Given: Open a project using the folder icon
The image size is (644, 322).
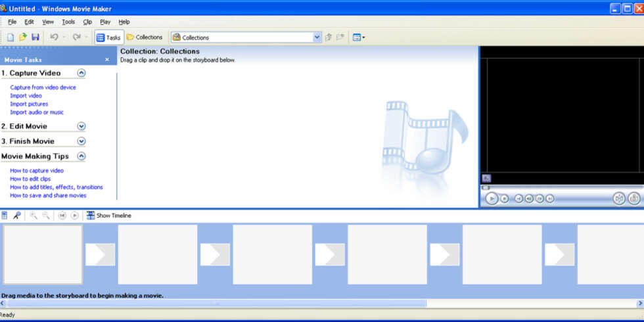Looking at the screenshot, I should [23, 37].
